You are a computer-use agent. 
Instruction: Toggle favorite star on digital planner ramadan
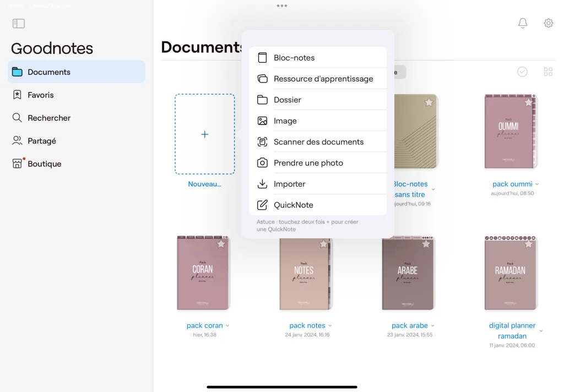528,244
